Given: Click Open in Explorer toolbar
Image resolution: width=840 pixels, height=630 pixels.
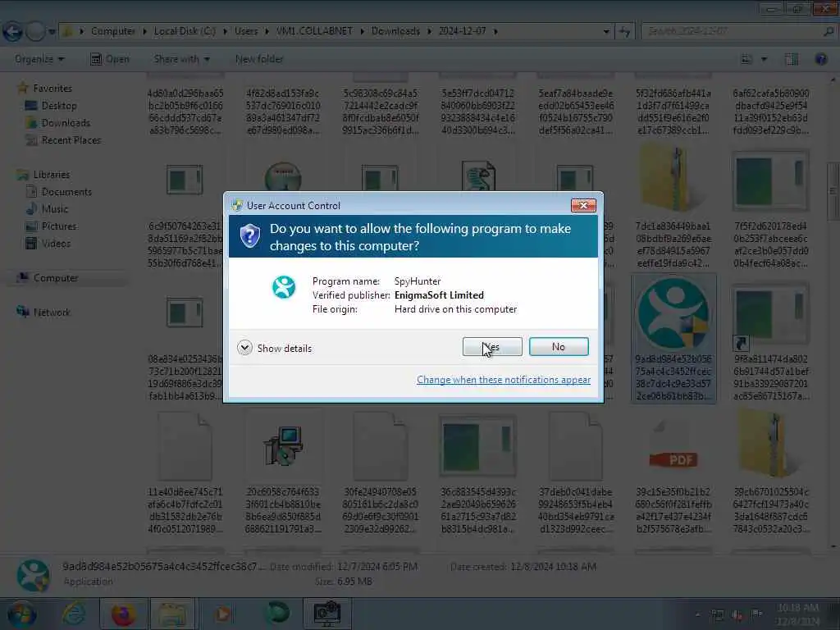Looking at the screenshot, I should coord(110,59).
